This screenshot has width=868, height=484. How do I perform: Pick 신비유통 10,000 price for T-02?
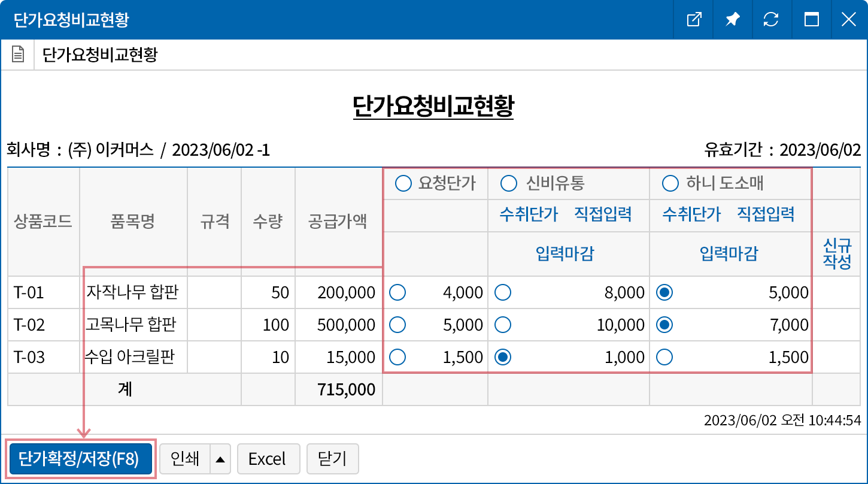503,325
